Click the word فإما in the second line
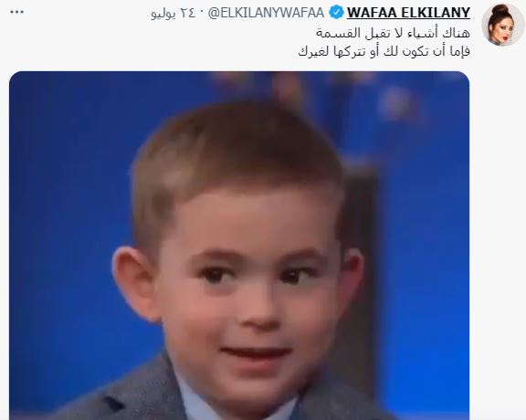 click(461, 51)
